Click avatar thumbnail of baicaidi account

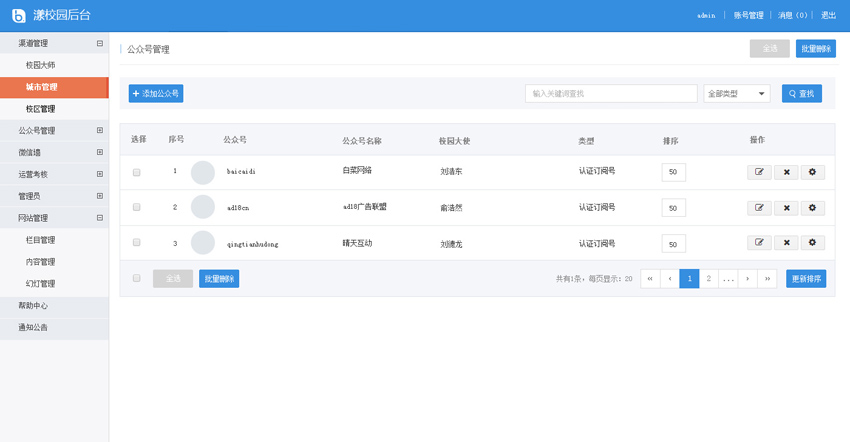[203, 172]
